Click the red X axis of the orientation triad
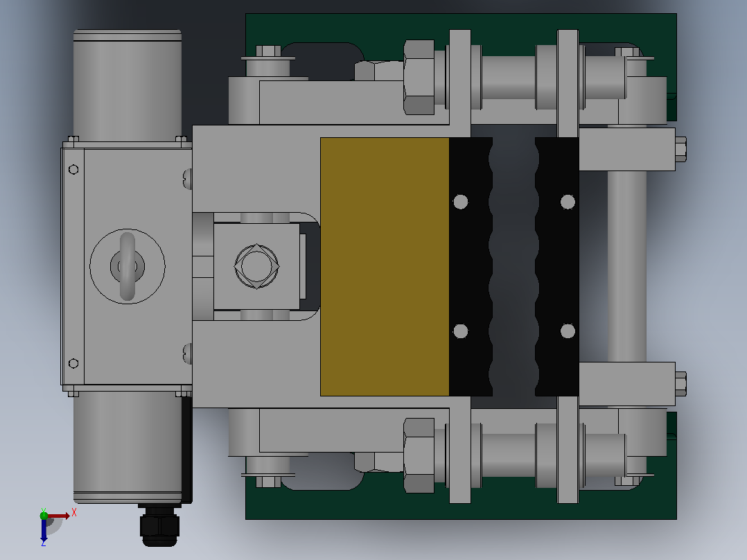Image resolution: width=747 pixels, height=560 pixels. click(59, 516)
